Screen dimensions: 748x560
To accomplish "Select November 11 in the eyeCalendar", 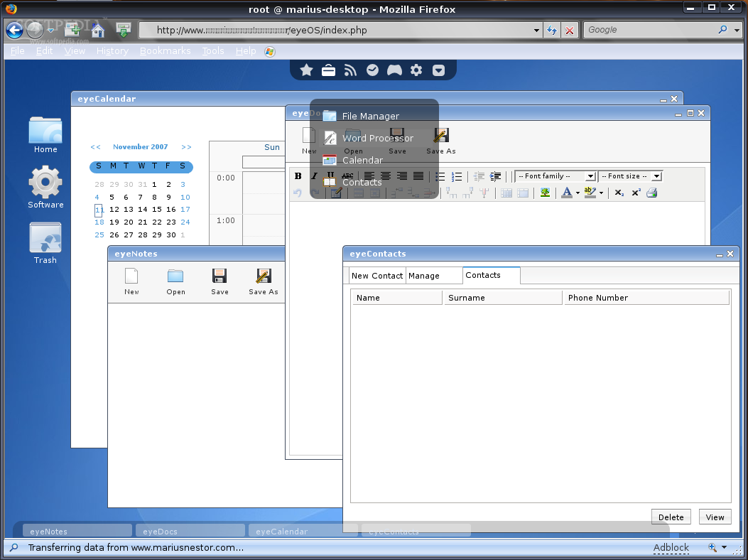I will [x=99, y=210].
